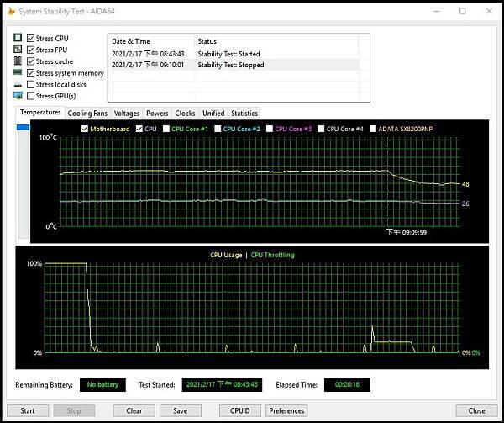Image resolution: width=504 pixels, height=423 pixels.
Task: Switch to the Cooling Fans tab
Action: click(x=87, y=113)
